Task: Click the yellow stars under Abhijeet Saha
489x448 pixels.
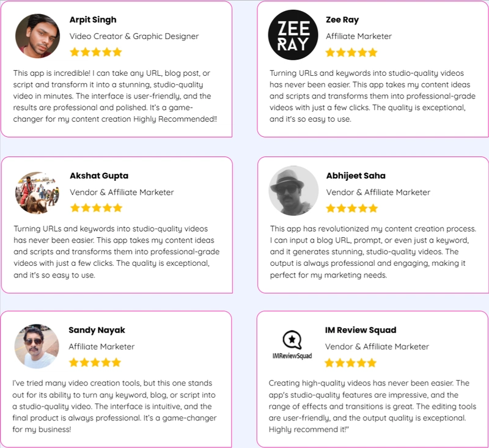Action: (x=352, y=208)
